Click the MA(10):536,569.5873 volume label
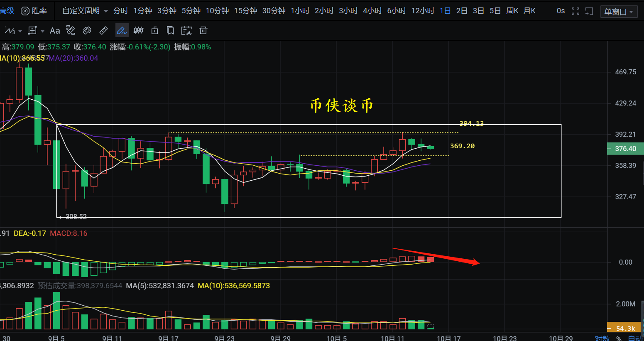Screen dimensions: 644x341 click(234, 286)
